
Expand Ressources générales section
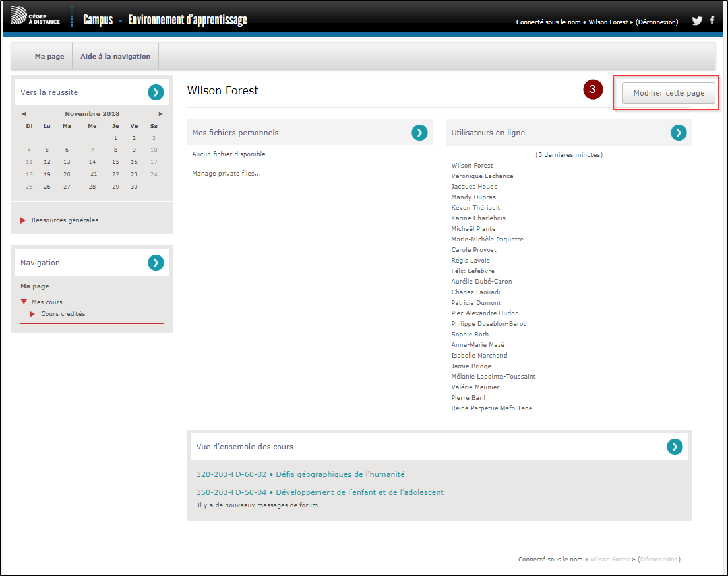(65, 220)
